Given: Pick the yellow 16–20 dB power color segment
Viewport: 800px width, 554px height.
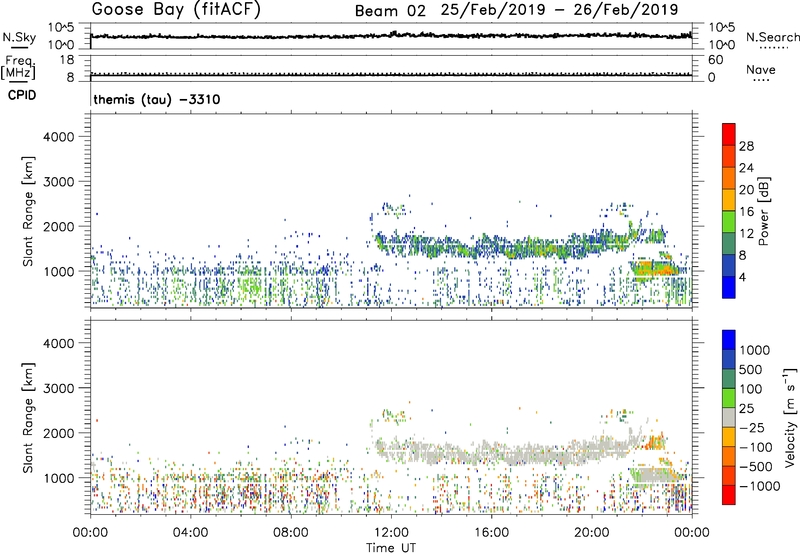Looking at the screenshot, I should (729, 199).
